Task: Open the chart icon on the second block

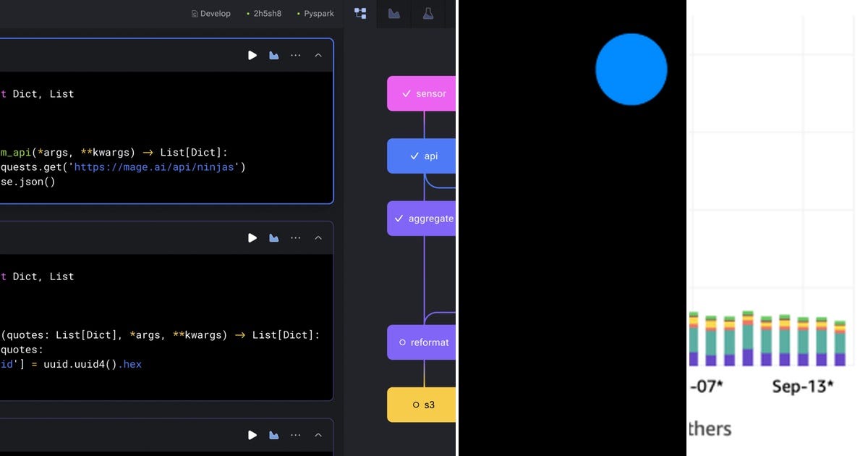Action: click(x=273, y=237)
